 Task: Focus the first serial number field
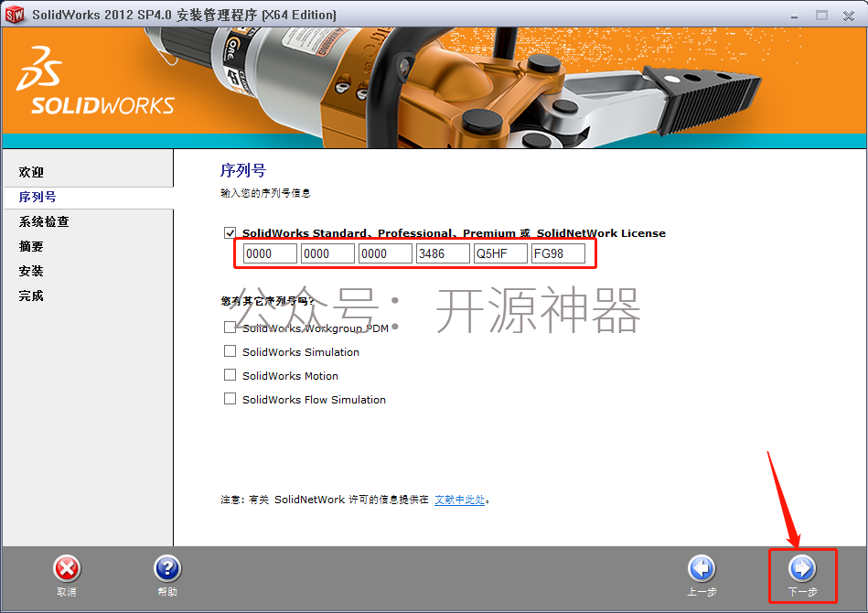click(270, 253)
